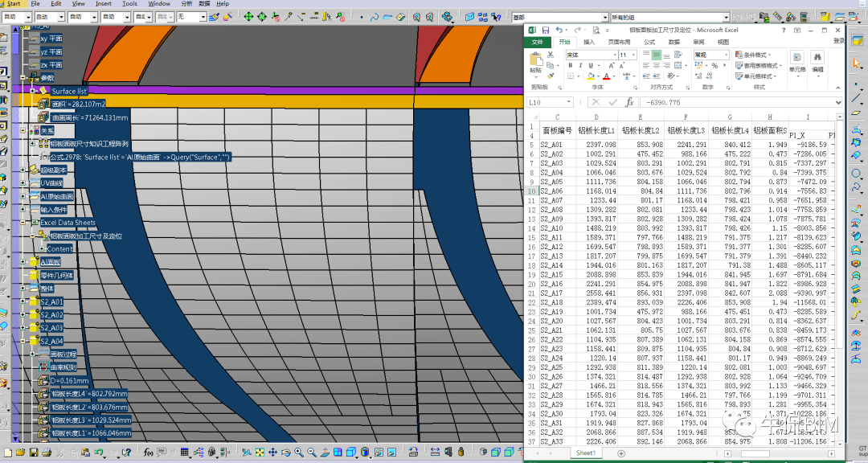Viewport: 868px width, 463px height.
Task: Click the Zoom In magnifier icon
Action: 299,453
